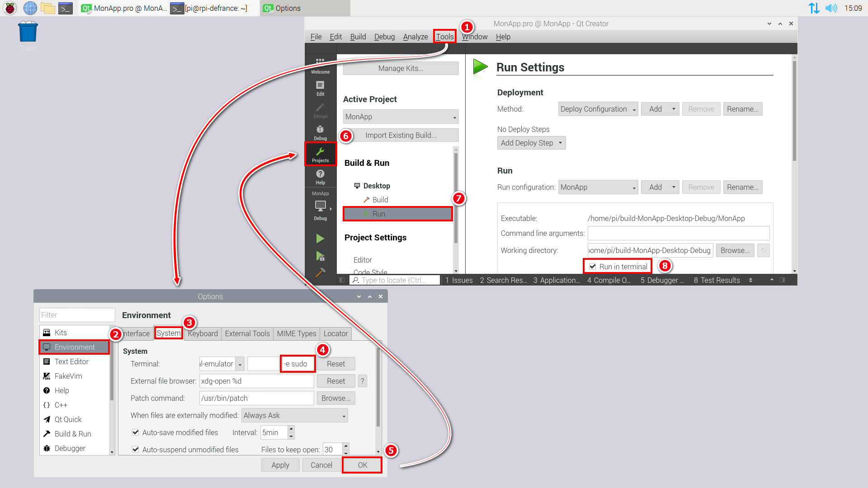This screenshot has width=868, height=488.
Task: Open the Trash on the desktop
Action: point(28,36)
